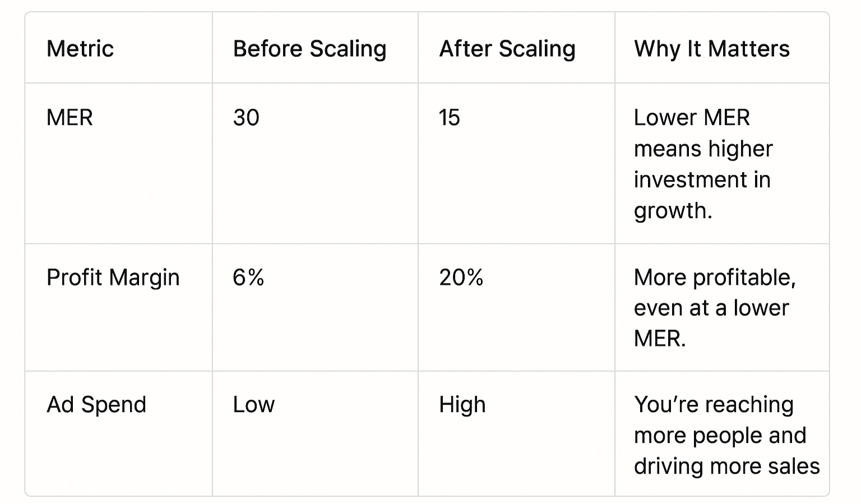Click the Before Scaling column header
This screenshot has height=504, width=861.
[309, 49]
